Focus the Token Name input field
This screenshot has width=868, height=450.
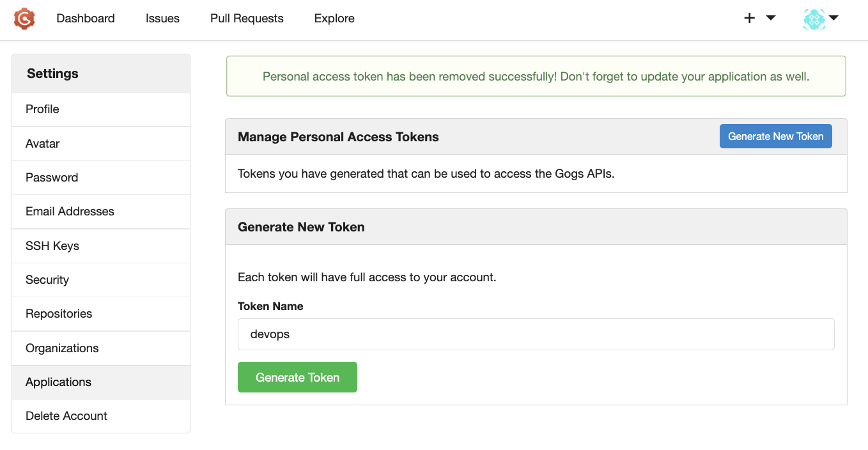click(536, 334)
